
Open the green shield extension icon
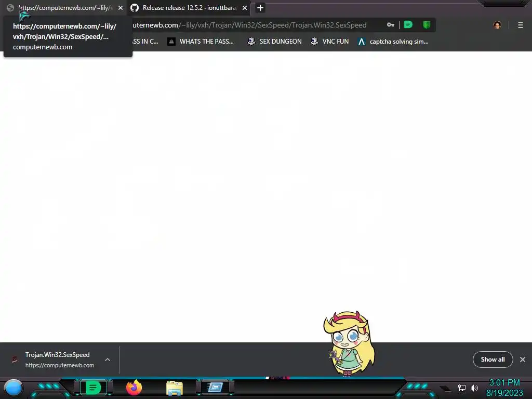(x=427, y=25)
